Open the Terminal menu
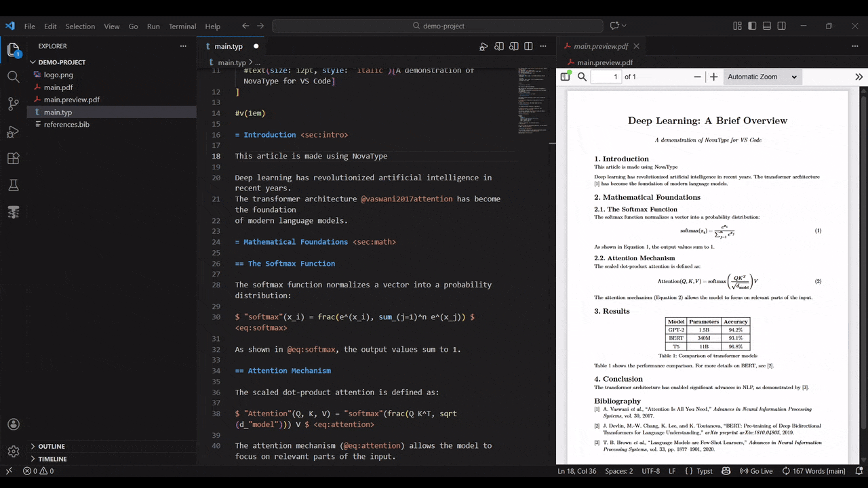Viewport: 868px width, 488px height. 182,26
